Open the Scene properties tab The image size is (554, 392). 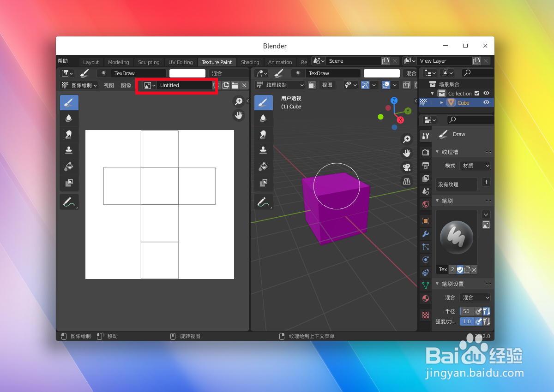426,191
